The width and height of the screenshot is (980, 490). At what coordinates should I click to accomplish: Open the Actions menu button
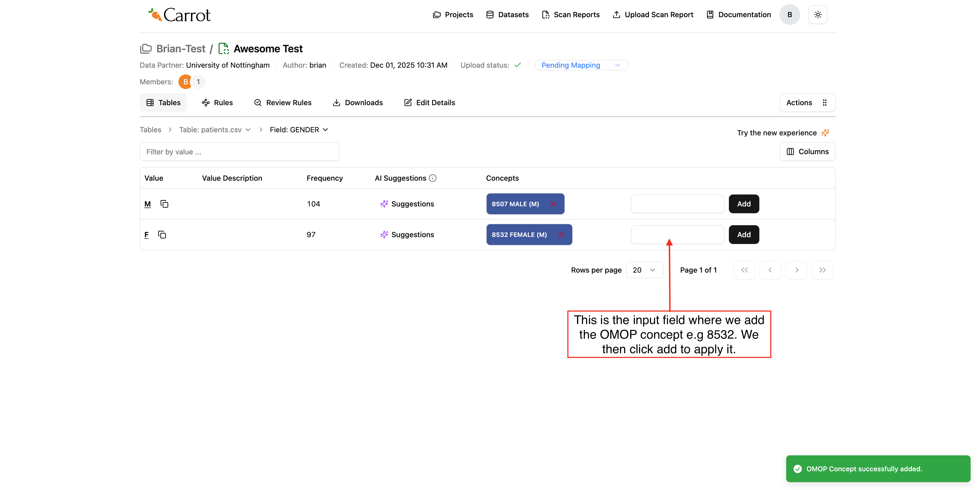click(x=807, y=103)
